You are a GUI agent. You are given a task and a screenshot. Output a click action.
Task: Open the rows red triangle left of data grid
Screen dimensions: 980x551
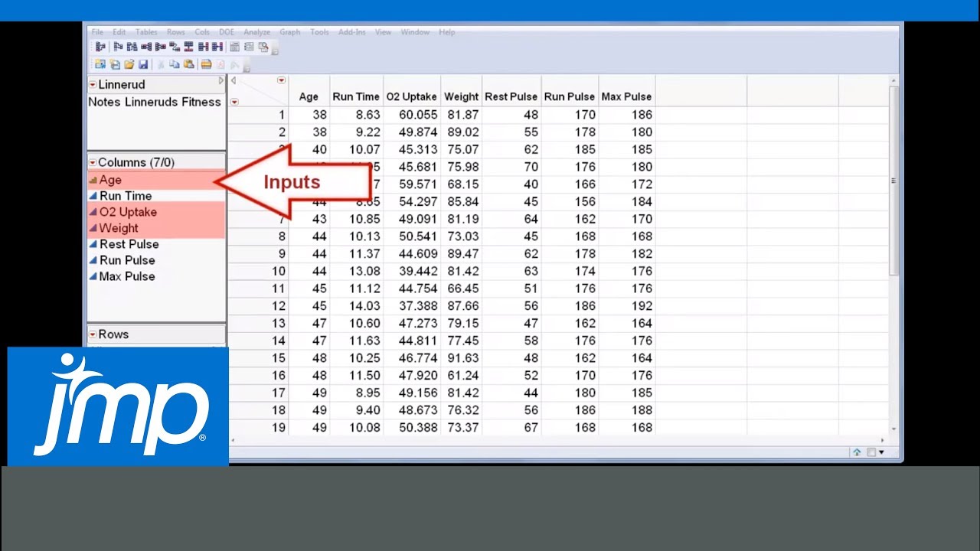[234, 102]
